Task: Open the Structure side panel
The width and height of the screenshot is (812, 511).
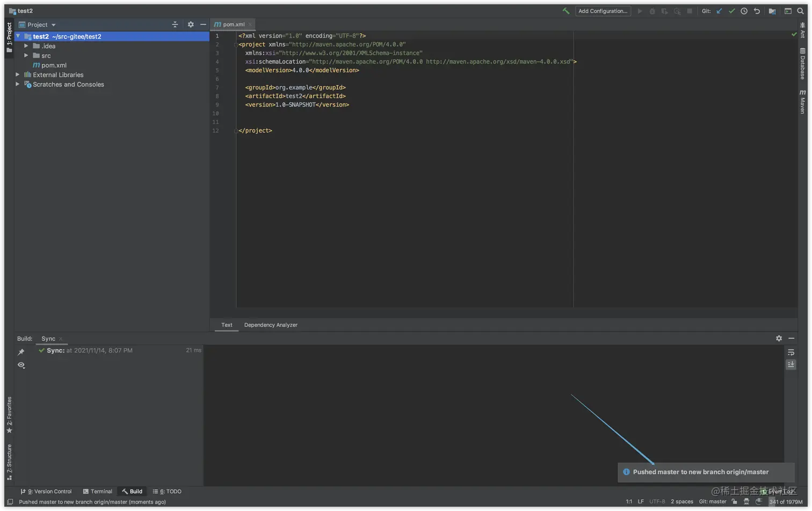Action: pyautogui.click(x=9, y=462)
